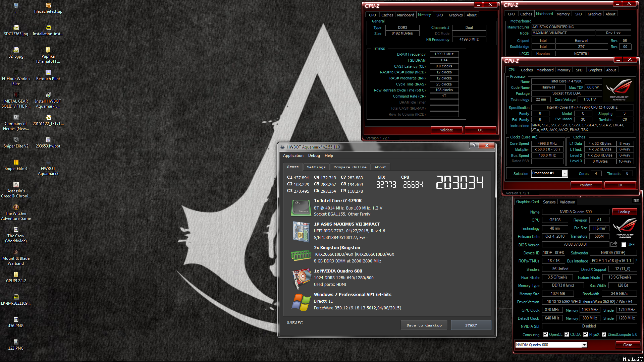644x362 pixels.
Task: Click the '1P ASUS MAXIMUS VII IMPACT' heading
Action: tap(347, 224)
